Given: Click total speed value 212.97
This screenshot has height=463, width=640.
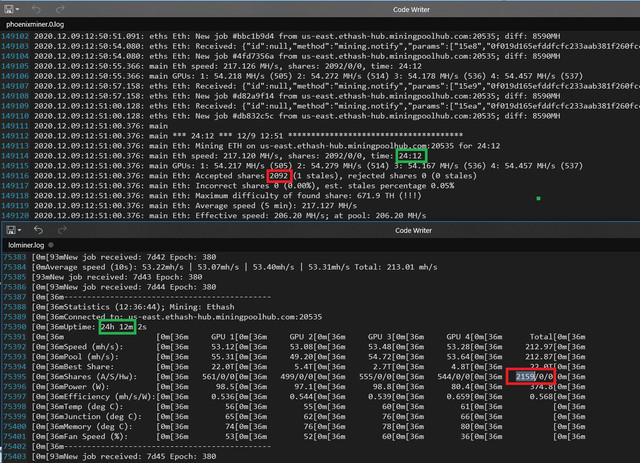Looking at the screenshot, I should tap(538, 347).
